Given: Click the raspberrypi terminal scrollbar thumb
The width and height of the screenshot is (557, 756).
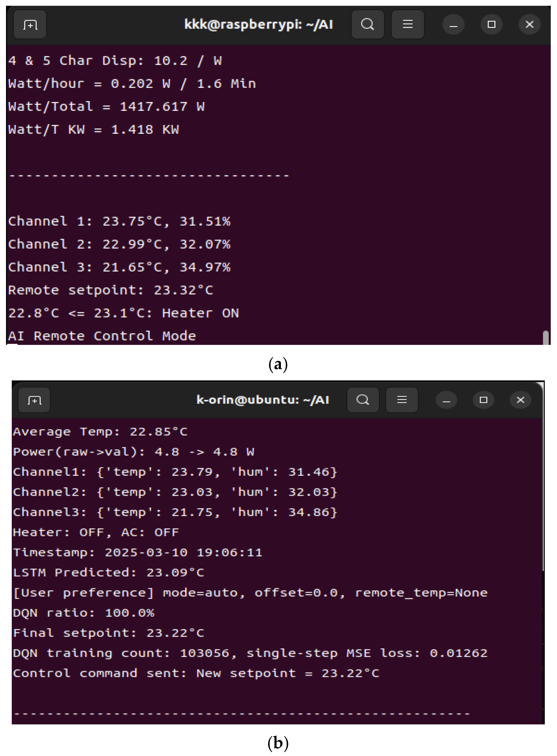Looking at the screenshot, I should (546, 338).
